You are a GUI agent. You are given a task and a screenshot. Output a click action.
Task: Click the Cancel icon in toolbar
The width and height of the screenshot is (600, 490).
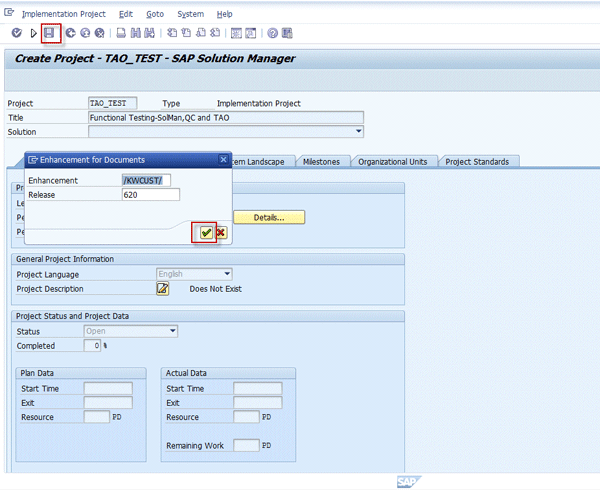coord(99,33)
